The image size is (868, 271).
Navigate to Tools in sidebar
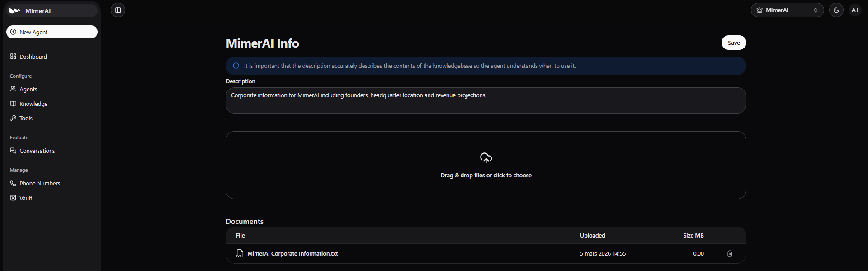pos(26,118)
